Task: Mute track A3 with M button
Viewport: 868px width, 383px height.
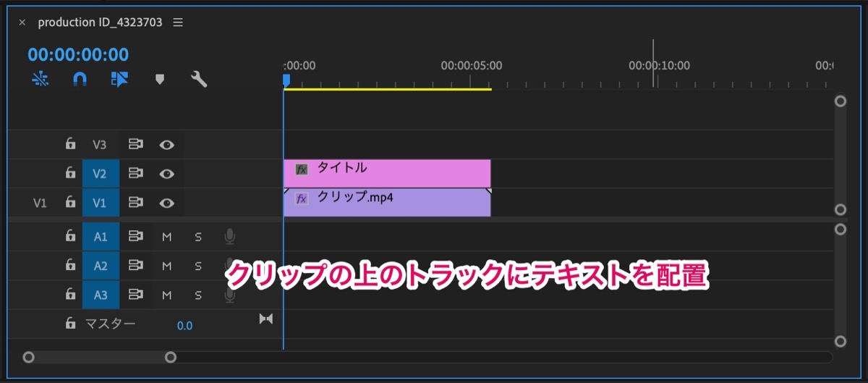Action: pyautogui.click(x=167, y=295)
